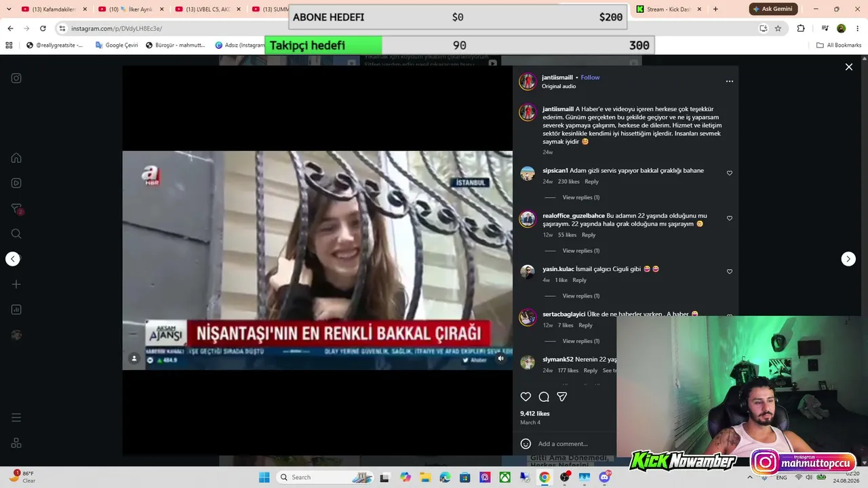Screen dimensions: 868x488
Task: Reply to realoffice_guzelbahce's comment
Action: pos(589,235)
